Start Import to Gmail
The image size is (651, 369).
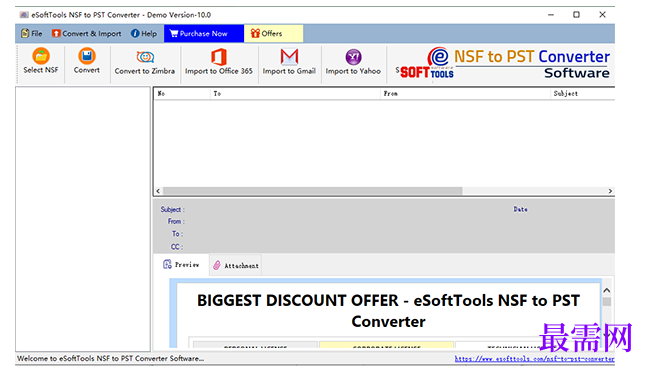click(x=289, y=62)
